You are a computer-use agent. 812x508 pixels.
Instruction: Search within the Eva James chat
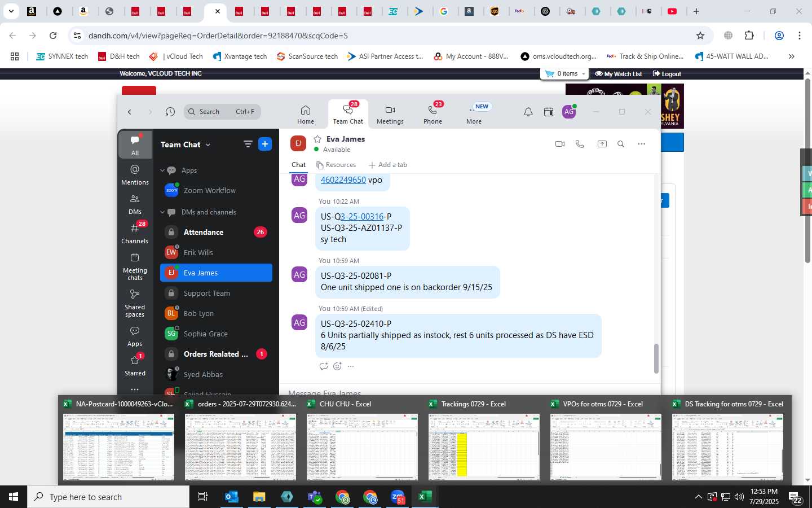point(621,144)
